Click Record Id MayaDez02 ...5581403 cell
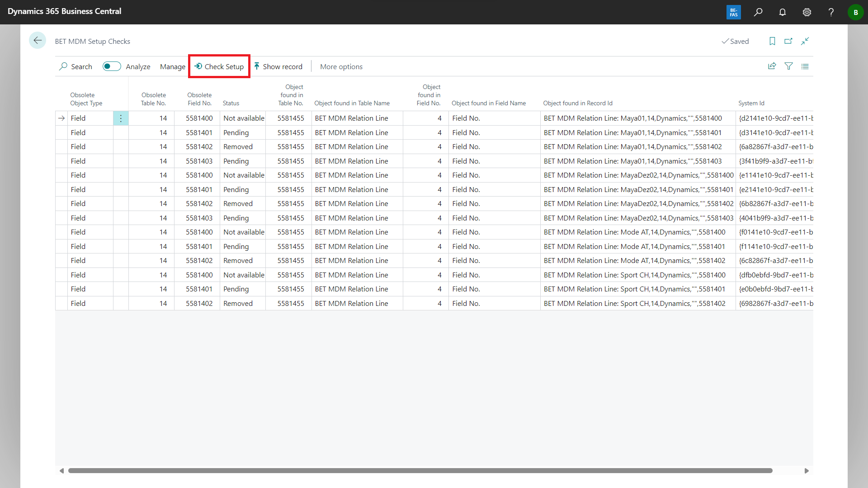 [x=638, y=218]
